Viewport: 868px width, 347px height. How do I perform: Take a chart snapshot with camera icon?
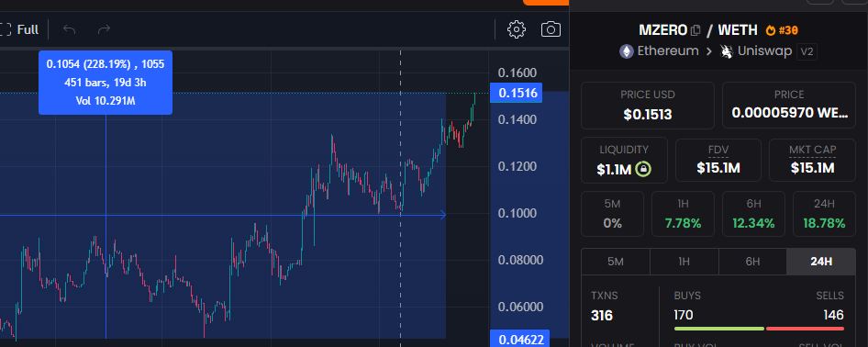551,29
